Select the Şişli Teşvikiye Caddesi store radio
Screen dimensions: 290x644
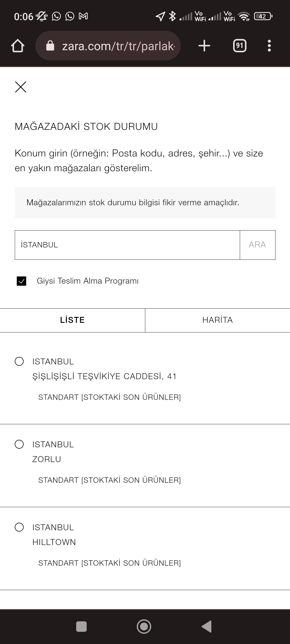[19, 361]
